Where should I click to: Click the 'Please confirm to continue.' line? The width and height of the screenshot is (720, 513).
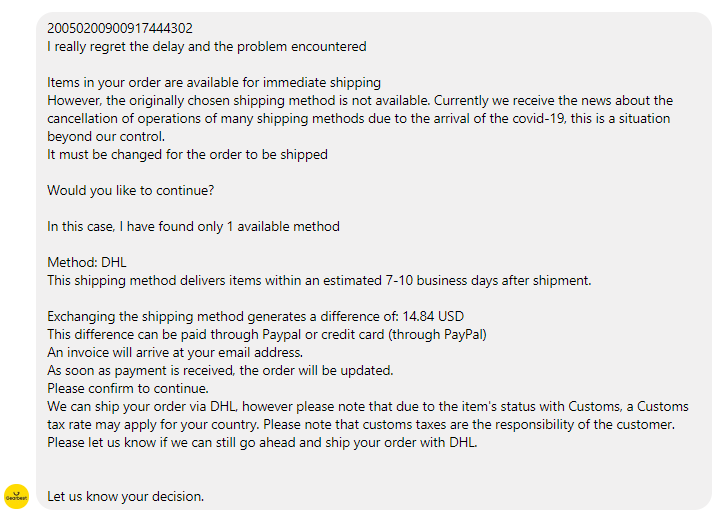click(x=128, y=389)
